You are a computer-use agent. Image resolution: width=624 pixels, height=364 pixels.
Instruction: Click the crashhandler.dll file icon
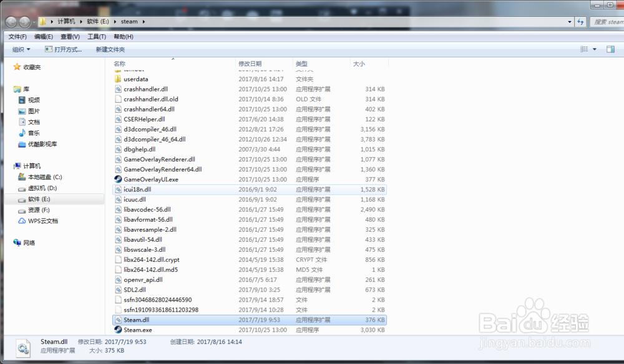pos(118,89)
